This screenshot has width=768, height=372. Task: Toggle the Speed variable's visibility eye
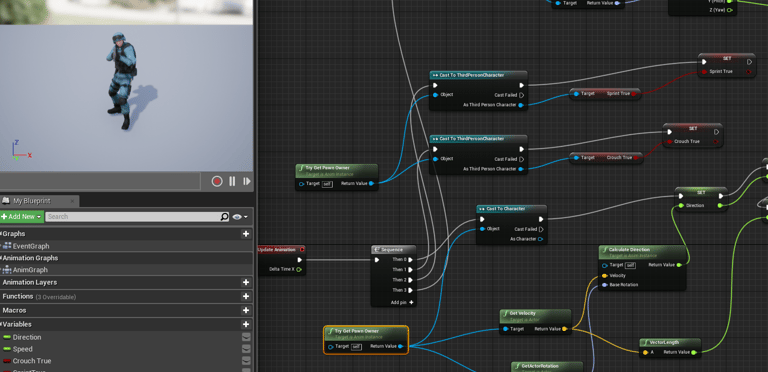246,349
